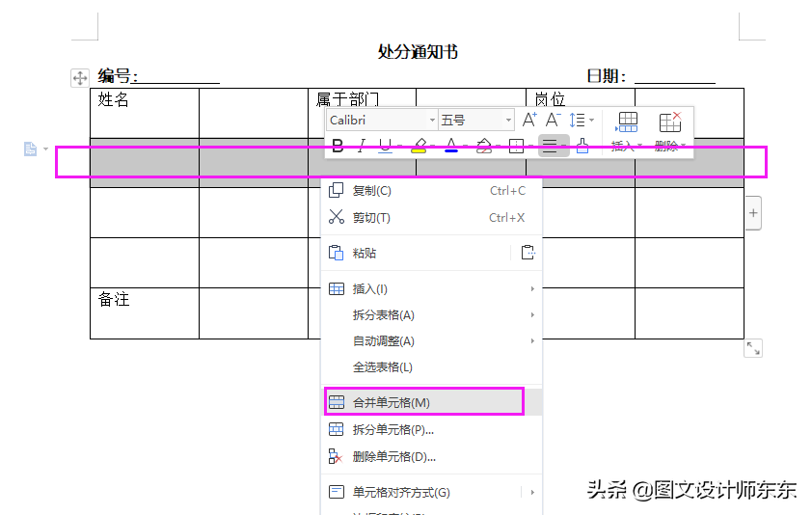
Task: Click the delete cells icon
Action: pyautogui.click(x=336, y=456)
